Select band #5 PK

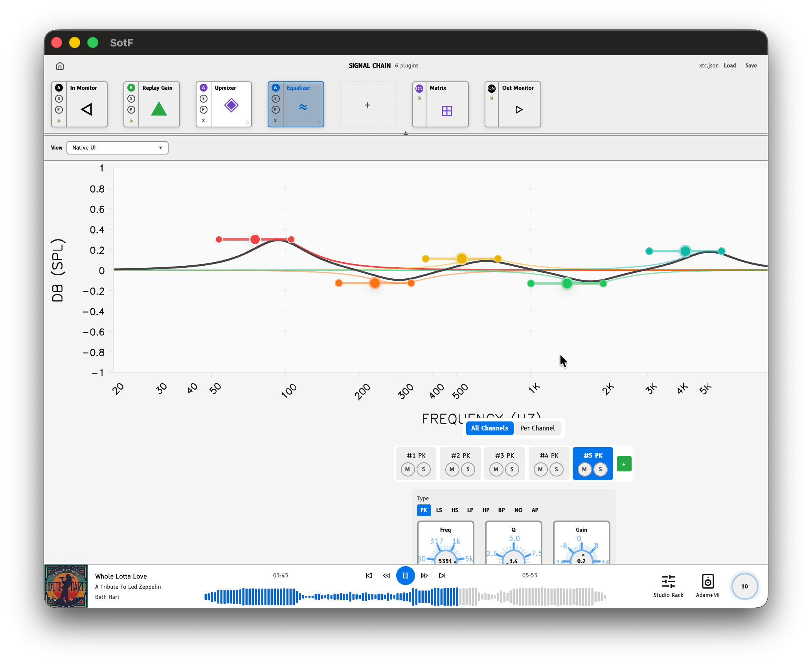point(593,456)
